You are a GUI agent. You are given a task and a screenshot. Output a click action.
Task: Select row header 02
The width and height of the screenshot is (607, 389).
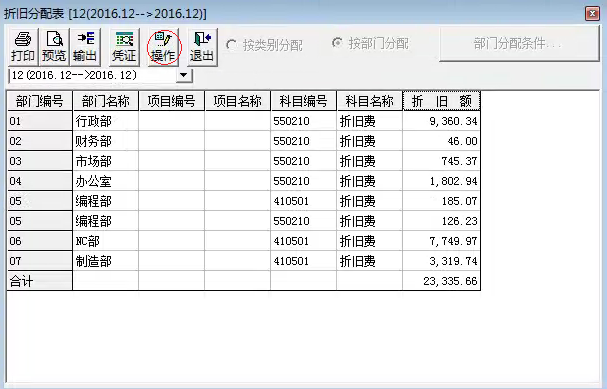(39, 141)
